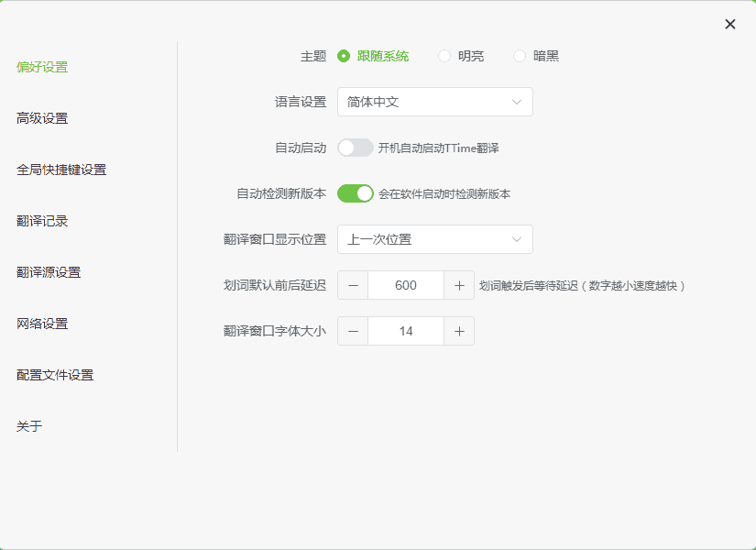The width and height of the screenshot is (756, 550).
Task: Click the 主题 label
Action: [x=313, y=56]
